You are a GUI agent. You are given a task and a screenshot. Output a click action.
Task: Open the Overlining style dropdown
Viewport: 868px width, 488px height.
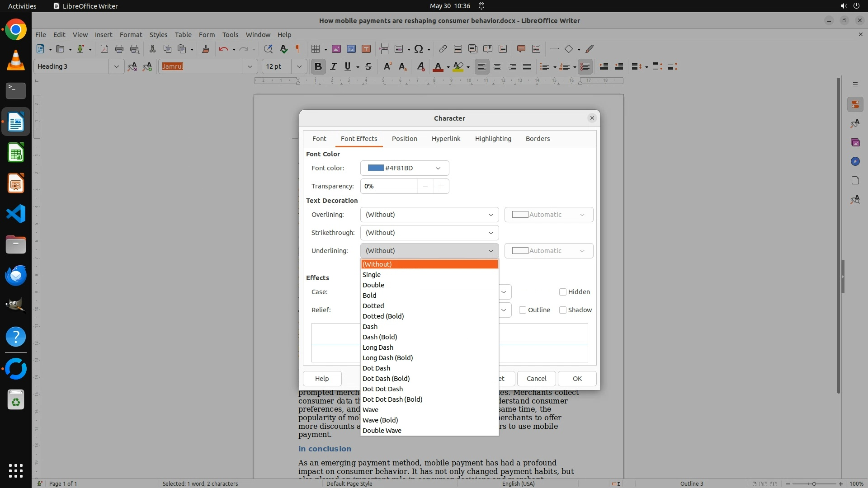tap(429, 215)
